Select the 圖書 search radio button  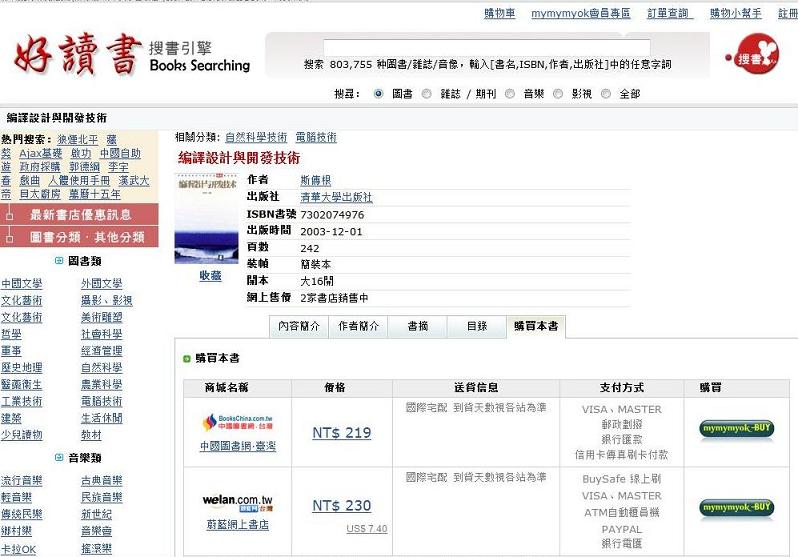(378, 94)
